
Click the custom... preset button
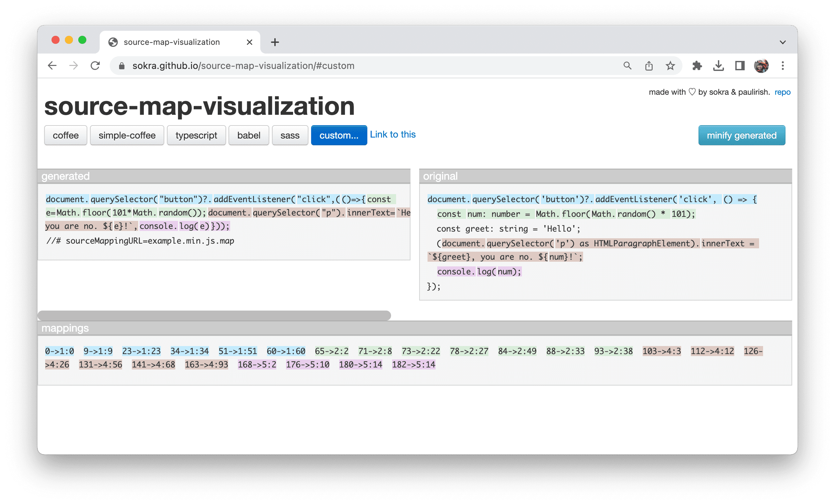(x=337, y=136)
